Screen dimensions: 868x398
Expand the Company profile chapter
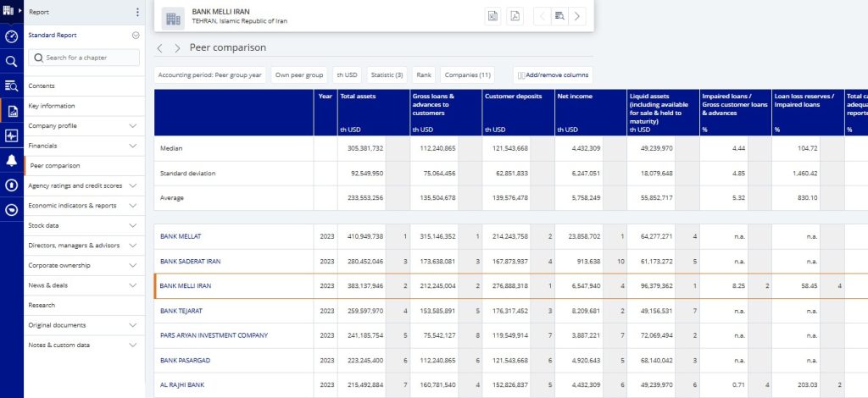pos(133,126)
